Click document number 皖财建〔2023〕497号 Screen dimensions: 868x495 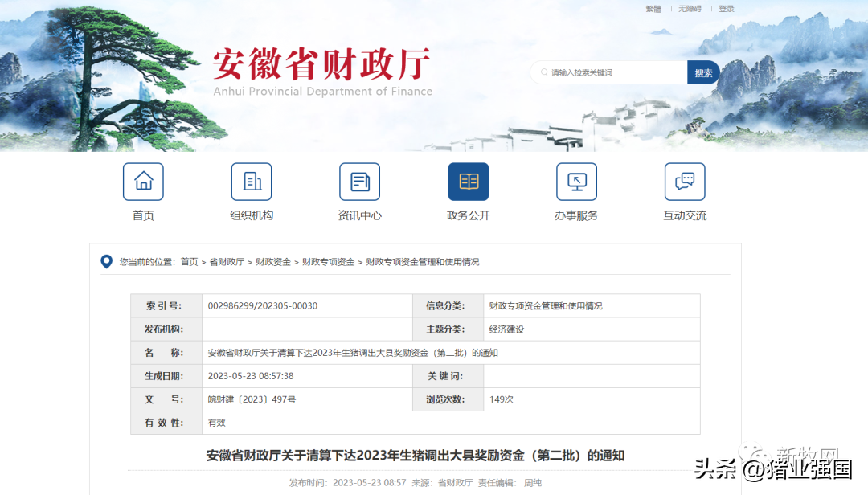(x=252, y=399)
